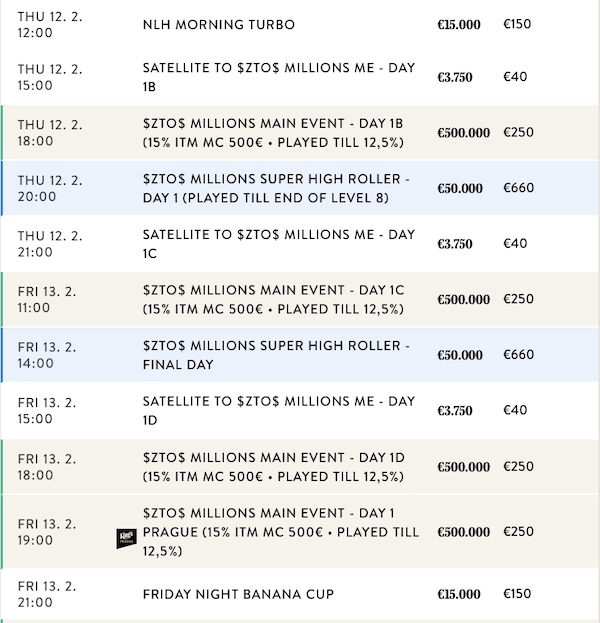
Task: Select the Super High Roller Final Day
Action: coord(276,355)
